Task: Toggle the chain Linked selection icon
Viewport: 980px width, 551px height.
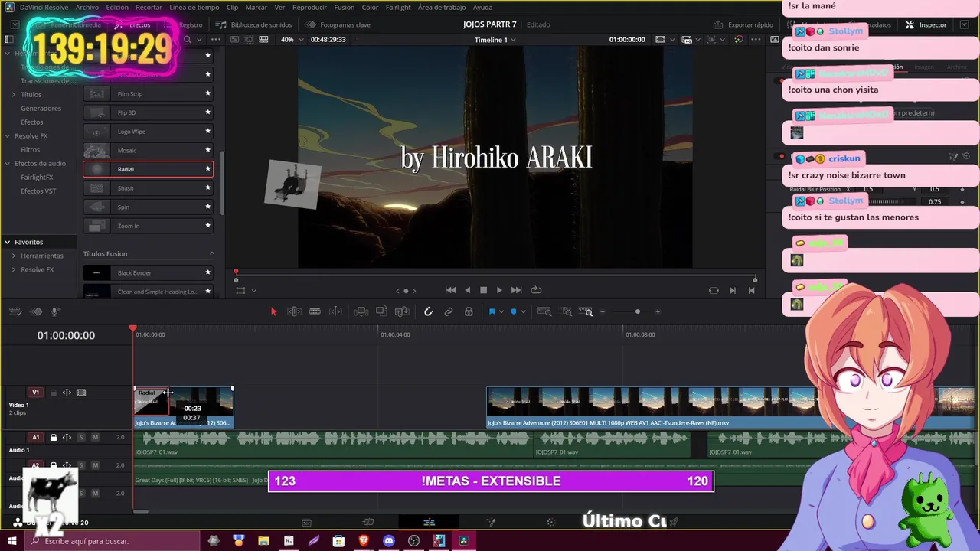Action: [x=449, y=311]
